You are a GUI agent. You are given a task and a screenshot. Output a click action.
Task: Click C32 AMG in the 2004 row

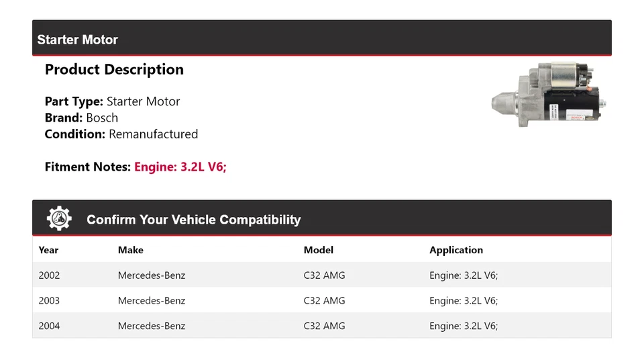point(324,326)
